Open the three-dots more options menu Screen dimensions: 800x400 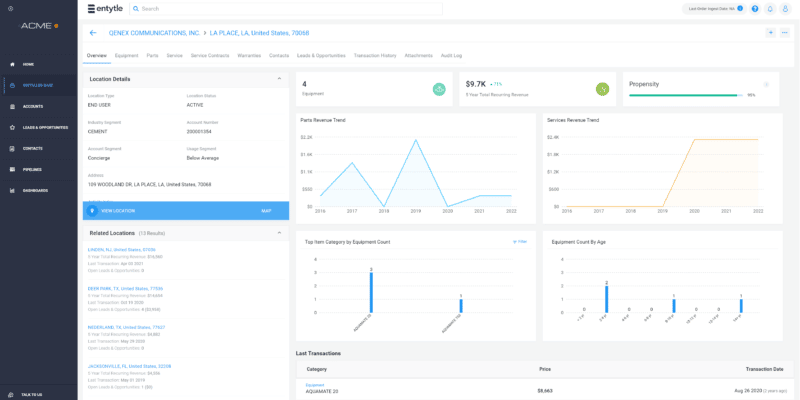(x=785, y=33)
